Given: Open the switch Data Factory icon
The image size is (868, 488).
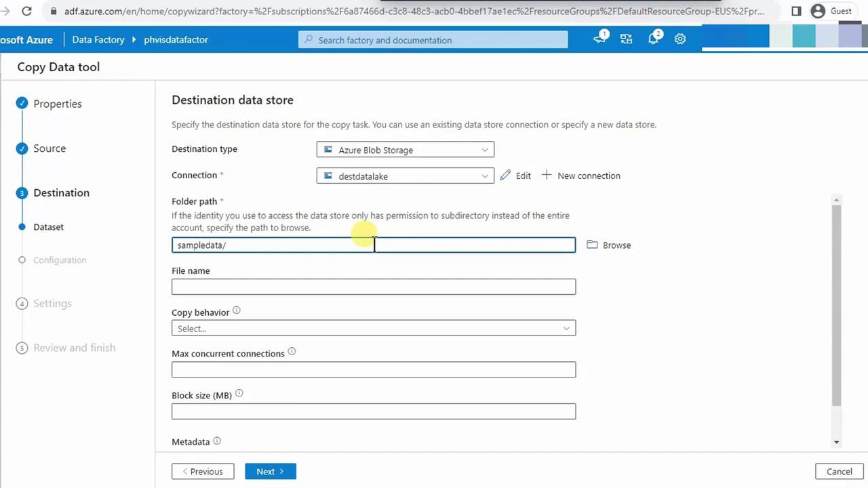Looking at the screenshot, I should coord(626,39).
